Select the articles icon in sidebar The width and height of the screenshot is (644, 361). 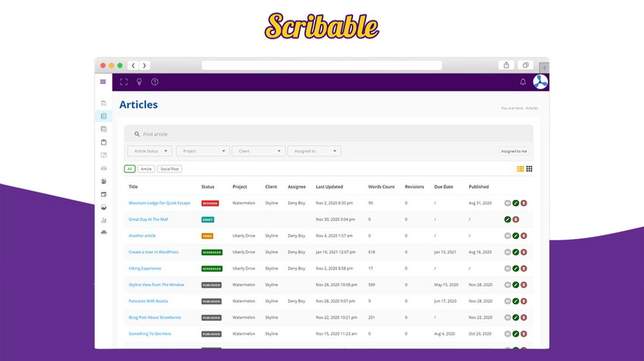[104, 116]
